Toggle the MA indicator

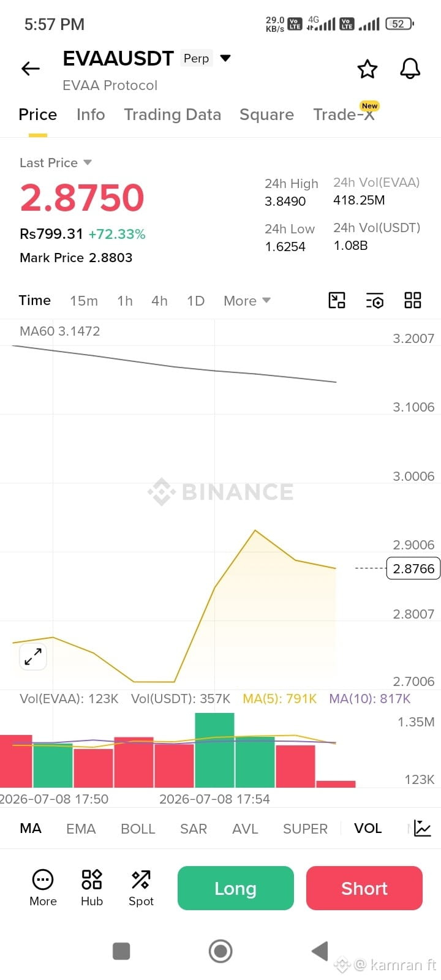(31, 828)
